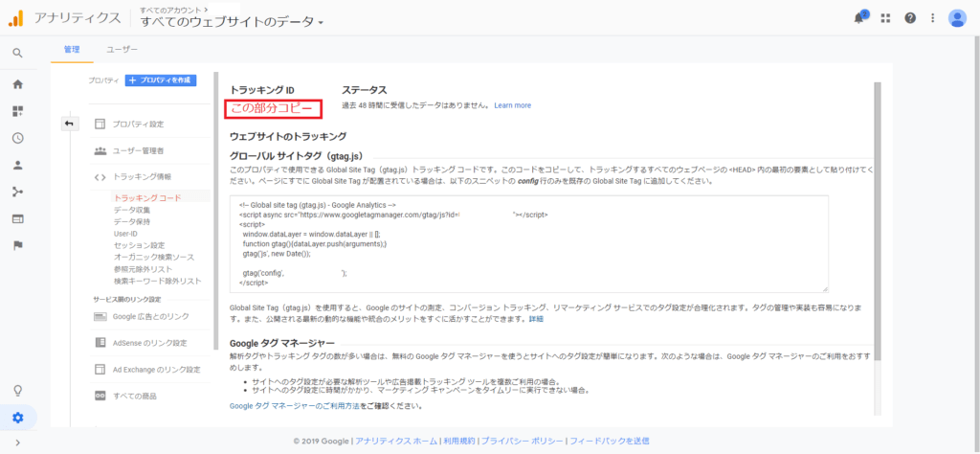Click プロパティ設定 layout icon

click(x=100, y=124)
